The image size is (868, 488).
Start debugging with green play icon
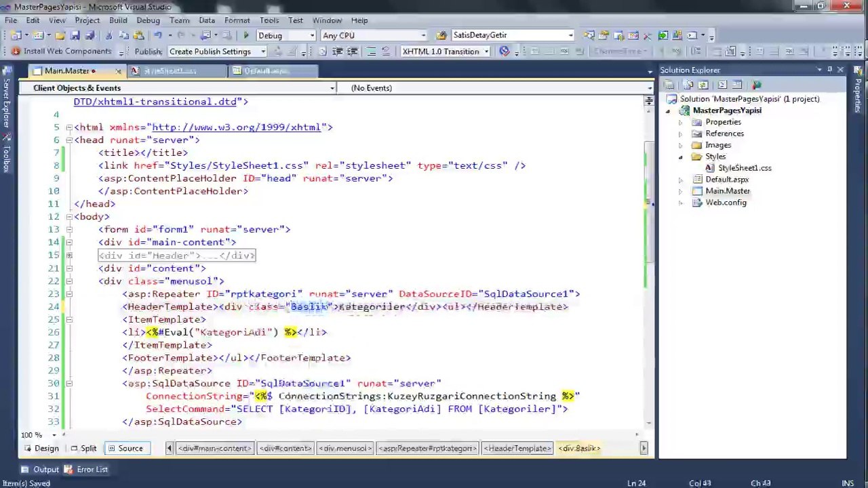point(246,35)
